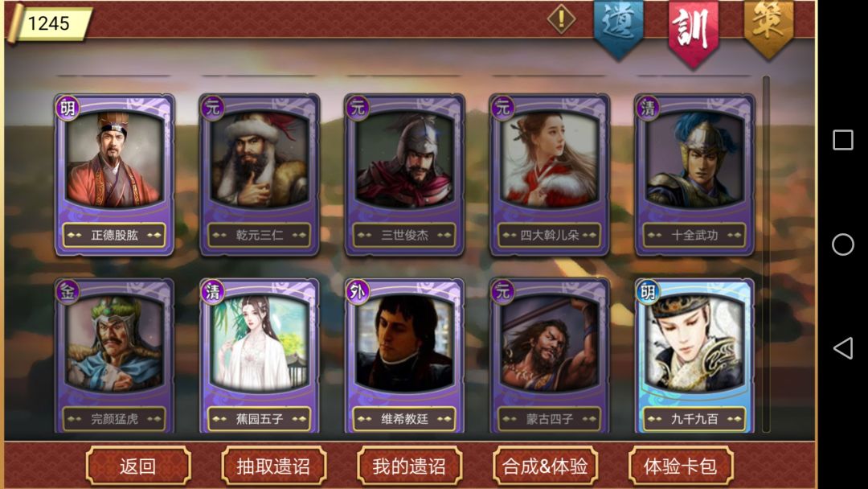Viewport: 868px width, 489px height.
Task: Tap the Android home circle icon
Action: [842, 244]
